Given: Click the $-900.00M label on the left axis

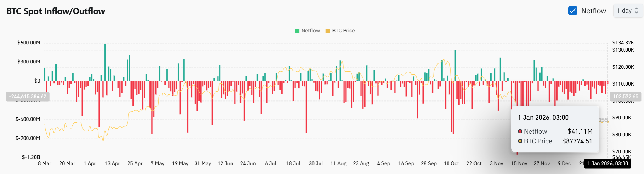Looking at the screenshot, I should (x=28, y=138).
